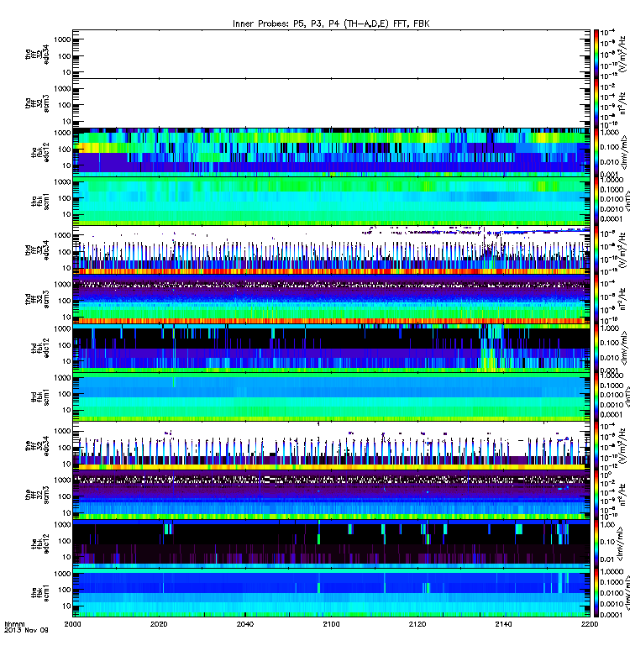The width and height of the screenshot is (630, 672).
Task: Select the 'thd fff 32 edc34' axis label
Action: [x=37, y=250]
